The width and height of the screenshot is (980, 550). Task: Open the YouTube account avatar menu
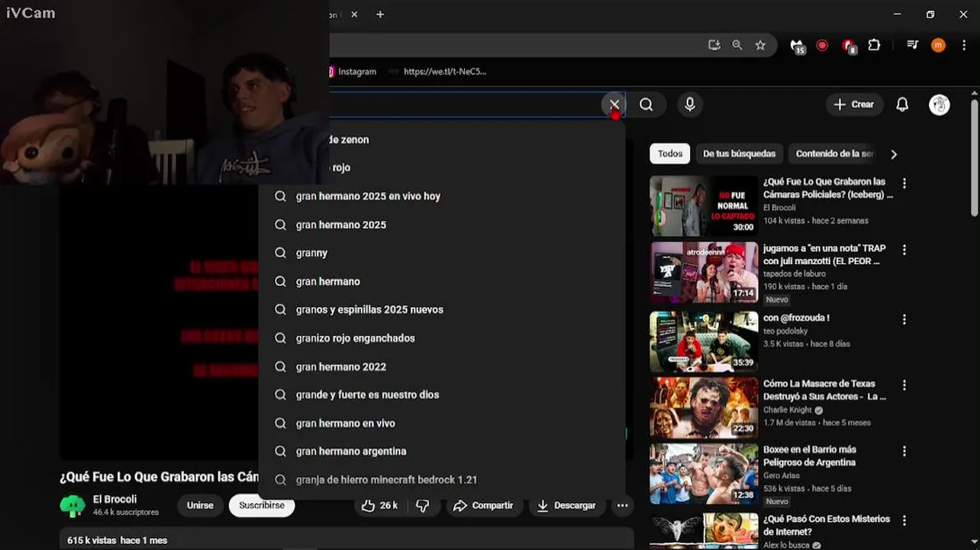click(x=940, y=105)
